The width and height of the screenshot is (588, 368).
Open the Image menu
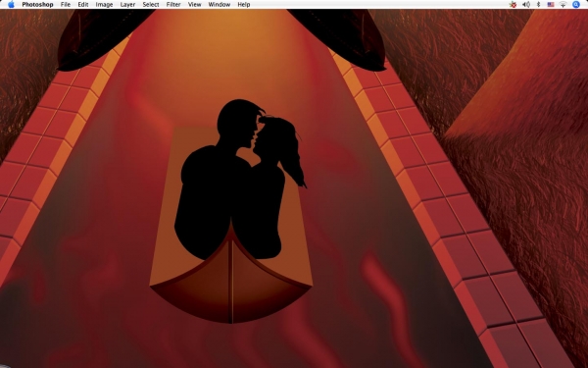coord(104,5)
